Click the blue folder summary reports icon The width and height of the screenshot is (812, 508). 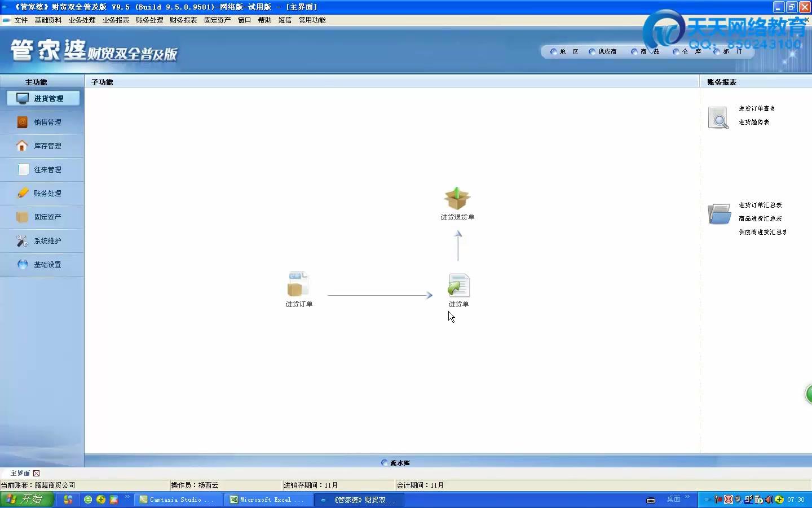(719, 214)
